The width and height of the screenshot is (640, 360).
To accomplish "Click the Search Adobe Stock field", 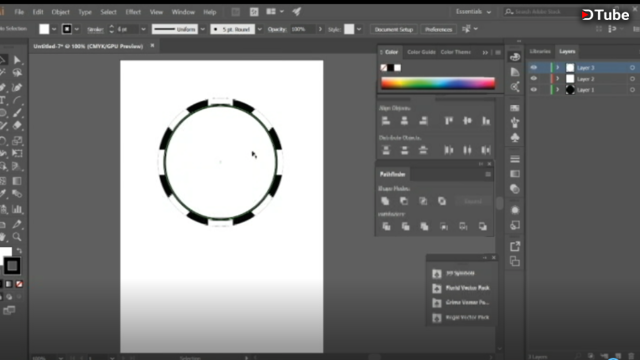I will tap(541, 12).
